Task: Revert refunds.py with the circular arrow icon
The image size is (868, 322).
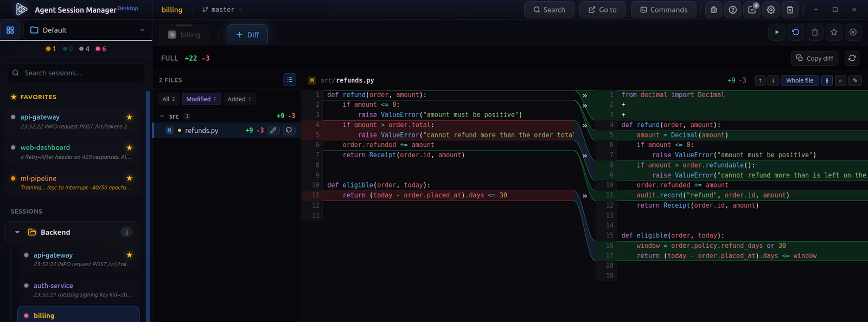Action: click(x=289, y=130)
